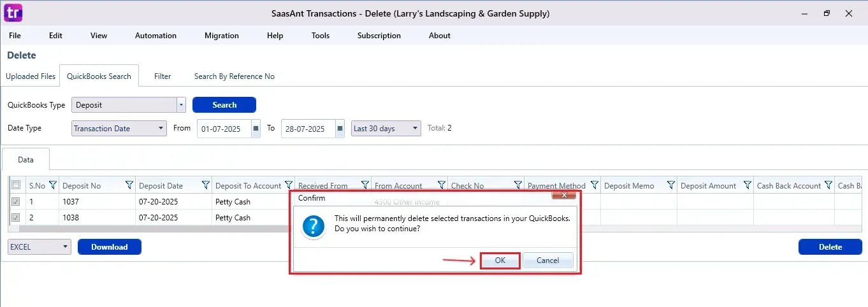Image resolution: width=868 pixels, height=307 pixels.
Task: Filter the Deposit Amount column
Action: point(748,185)
